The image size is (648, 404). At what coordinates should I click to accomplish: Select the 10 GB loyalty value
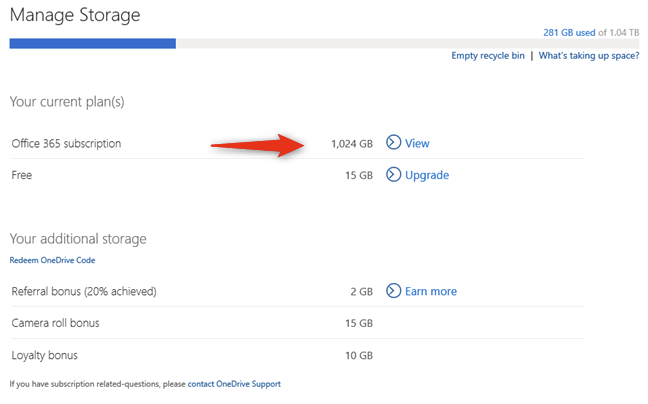click(x=359, y=355)
